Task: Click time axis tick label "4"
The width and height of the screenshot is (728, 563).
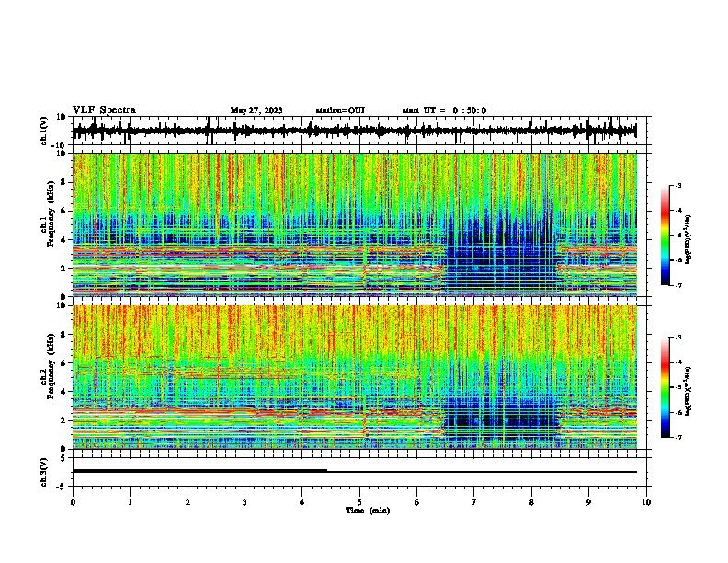Action: point(302,502)
